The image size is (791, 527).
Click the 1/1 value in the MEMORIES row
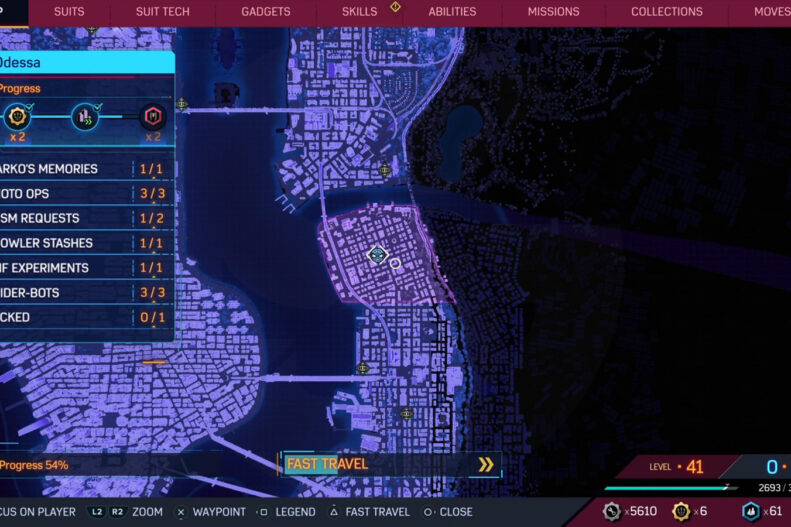tap(151, 169)
